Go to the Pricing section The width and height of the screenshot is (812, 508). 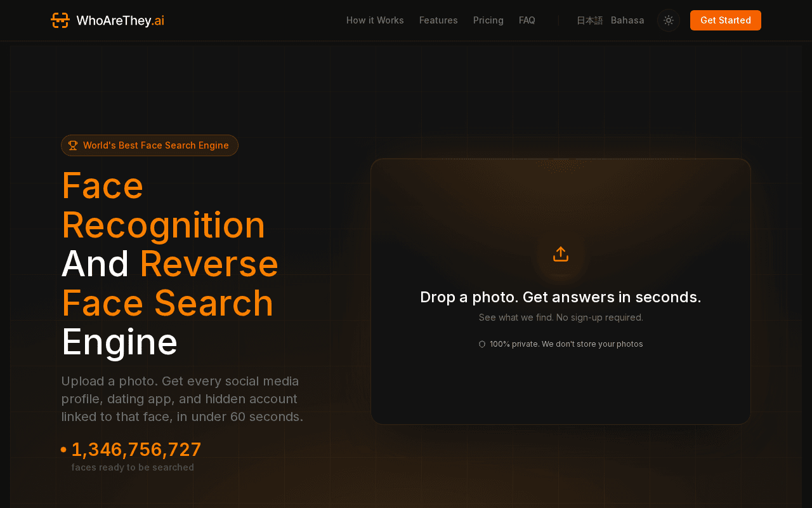point(488,20)
